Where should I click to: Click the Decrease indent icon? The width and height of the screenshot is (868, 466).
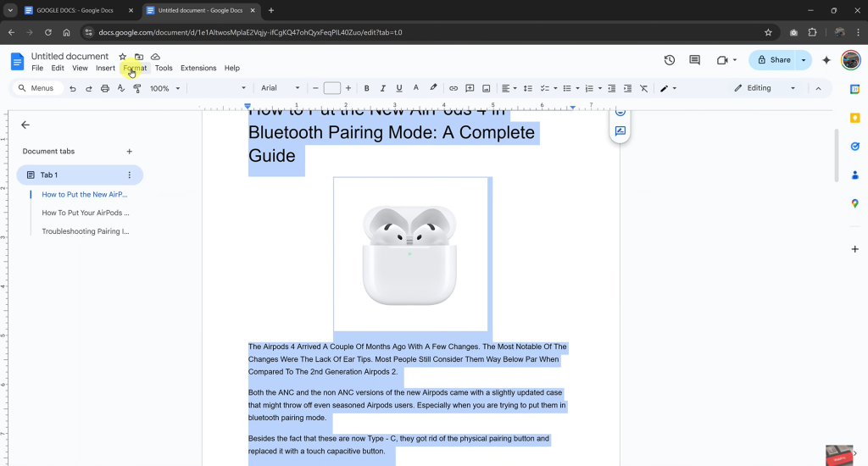612,89
